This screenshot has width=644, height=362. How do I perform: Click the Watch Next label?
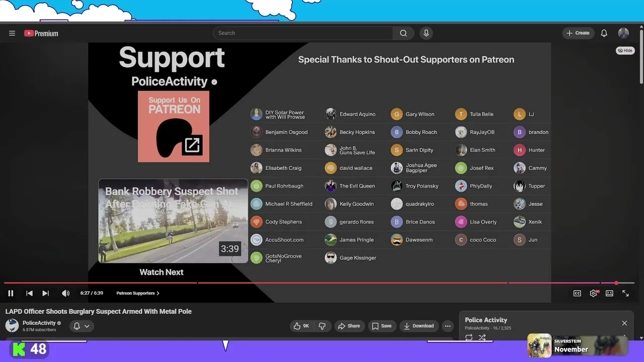(162, 272)
